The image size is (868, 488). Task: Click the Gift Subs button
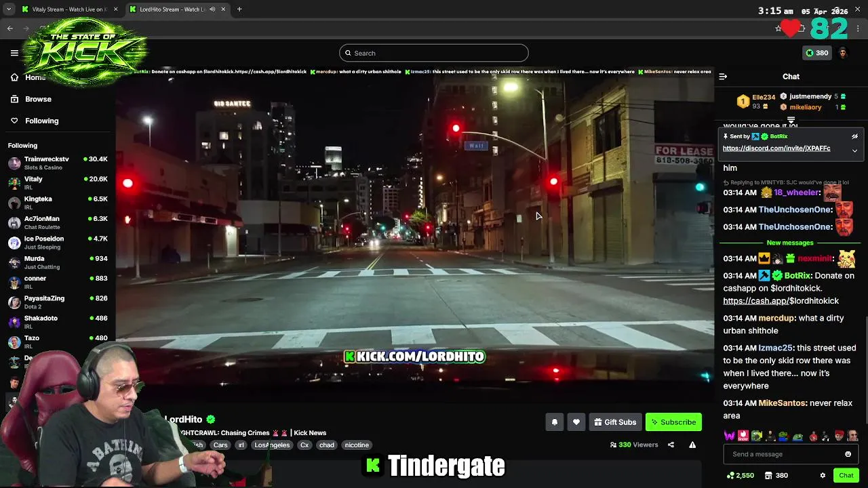[615, 422]
